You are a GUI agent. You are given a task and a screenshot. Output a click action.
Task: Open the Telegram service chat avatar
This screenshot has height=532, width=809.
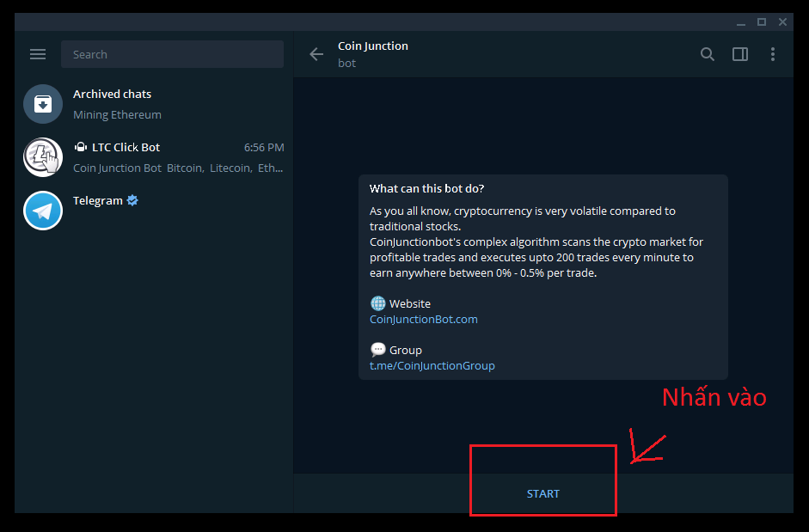tap(43, 211)
